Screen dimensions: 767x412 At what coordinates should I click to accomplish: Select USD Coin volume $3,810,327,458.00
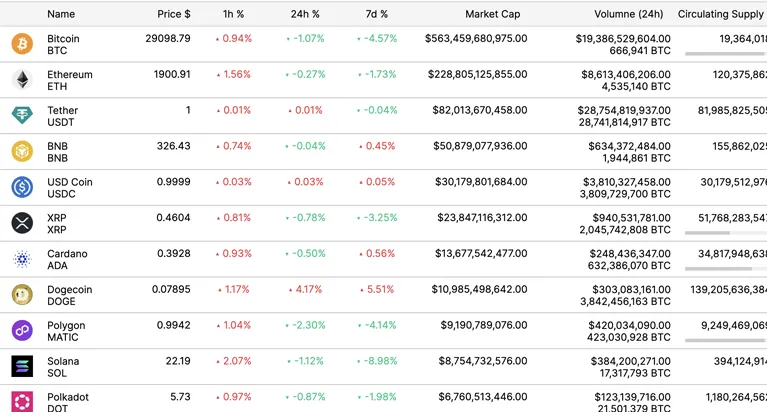[x=627, y=182]
